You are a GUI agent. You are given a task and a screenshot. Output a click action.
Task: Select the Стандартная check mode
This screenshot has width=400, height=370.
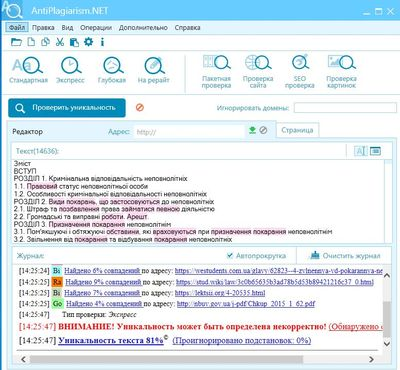pos(28,70)
